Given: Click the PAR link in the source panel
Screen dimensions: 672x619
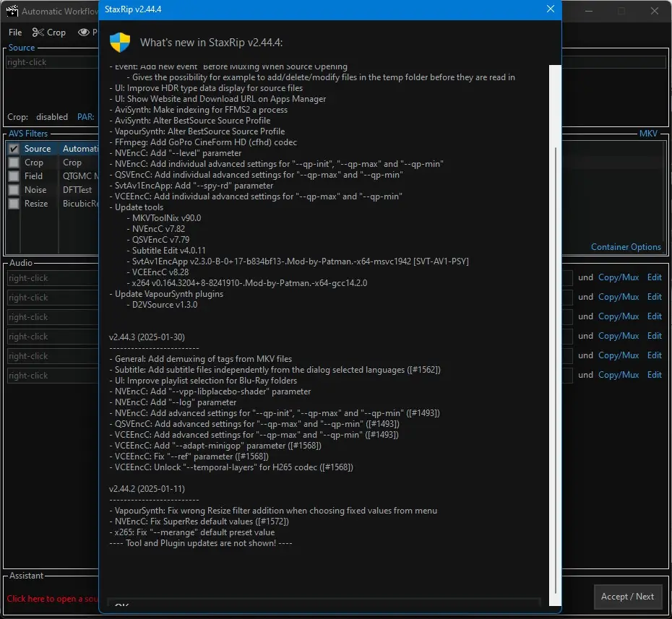Looking at the screenshot, I should (86, 117).
